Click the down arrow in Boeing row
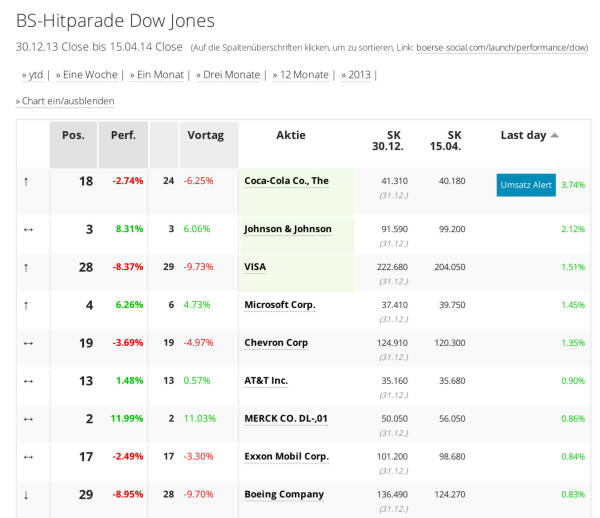600x518 pixels. click(27, 495)
